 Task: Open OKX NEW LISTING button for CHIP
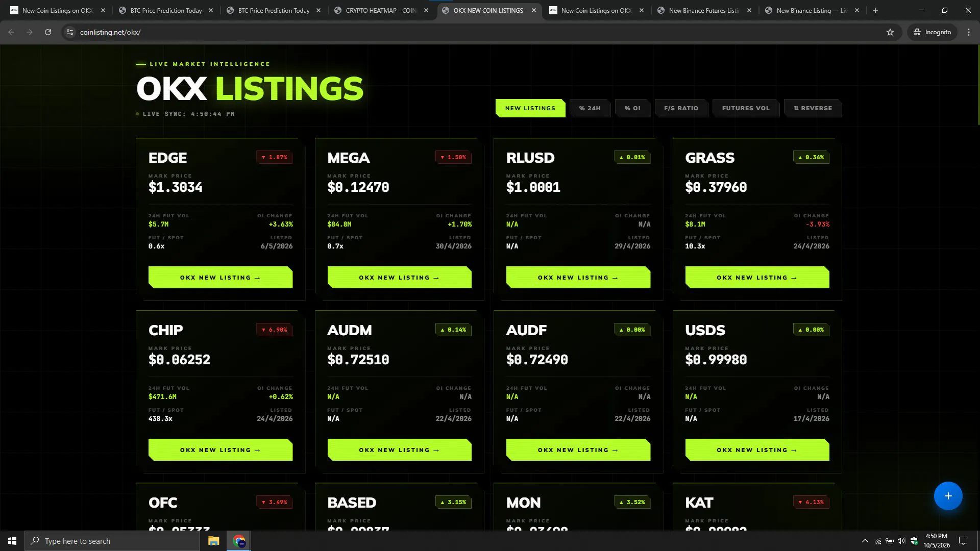[220, 450]
